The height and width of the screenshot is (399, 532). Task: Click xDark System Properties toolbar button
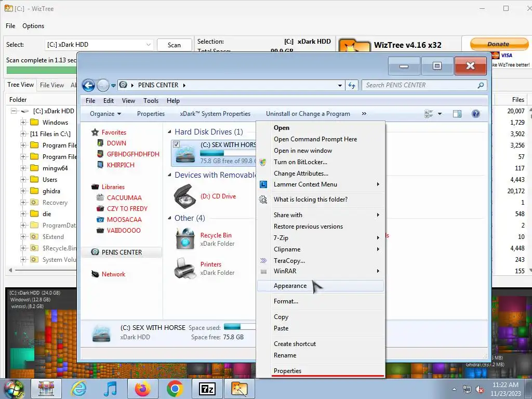coord(215,114)
